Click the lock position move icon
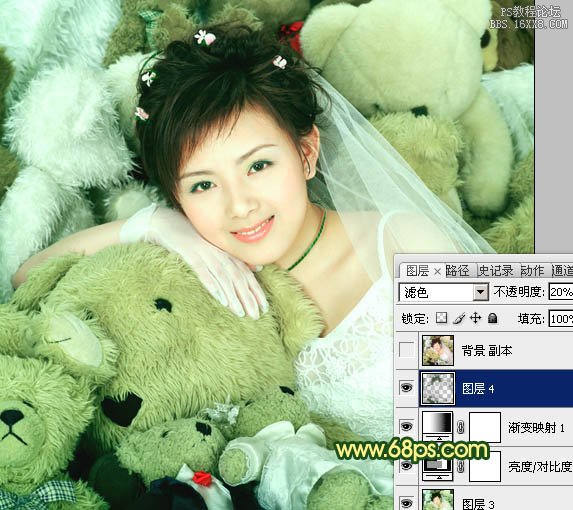 point(475,318)
